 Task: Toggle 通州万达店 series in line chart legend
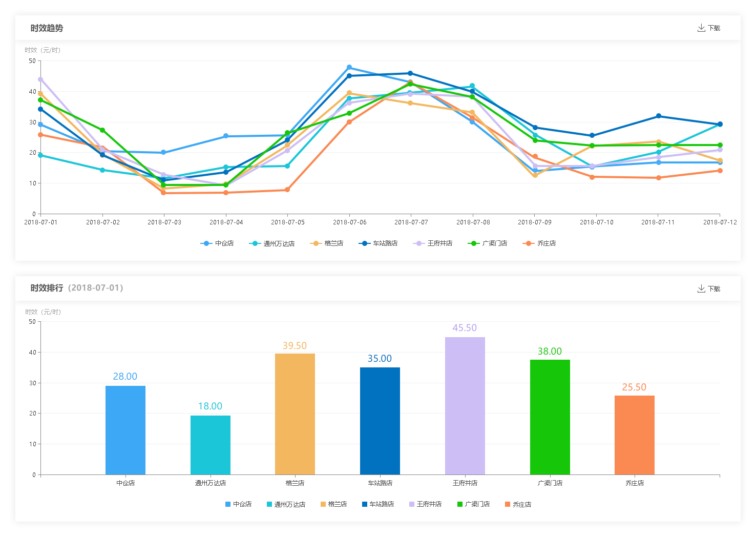pos(272,243)
